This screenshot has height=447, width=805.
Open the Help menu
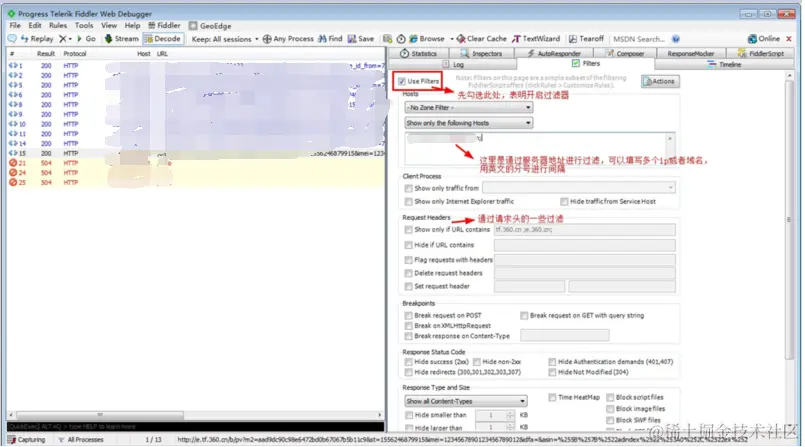coord(132,25)
